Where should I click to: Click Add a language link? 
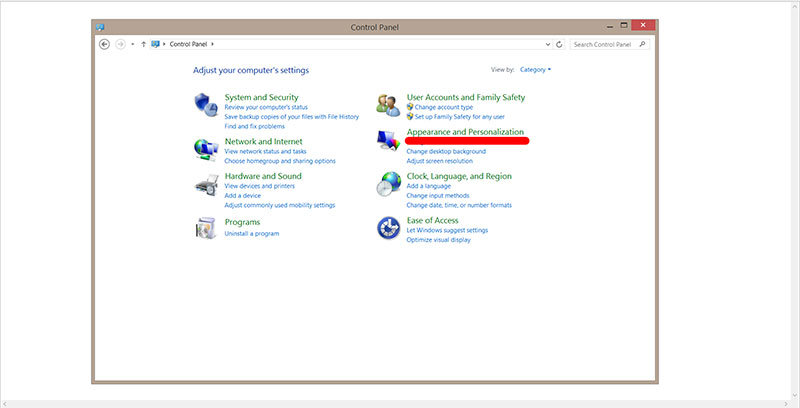(429, 186)
